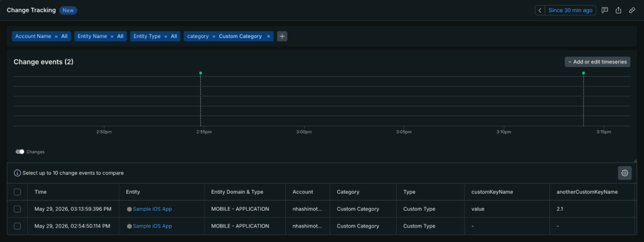Sort by the Time column header
644x242 pixels.
[x=41, y=191]
